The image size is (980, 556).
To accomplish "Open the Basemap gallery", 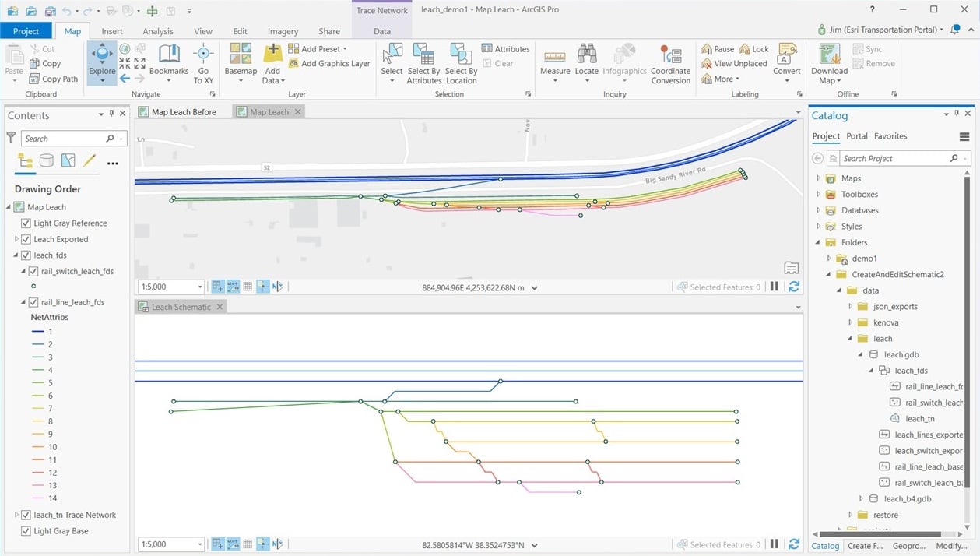I will tap(241, 63).
